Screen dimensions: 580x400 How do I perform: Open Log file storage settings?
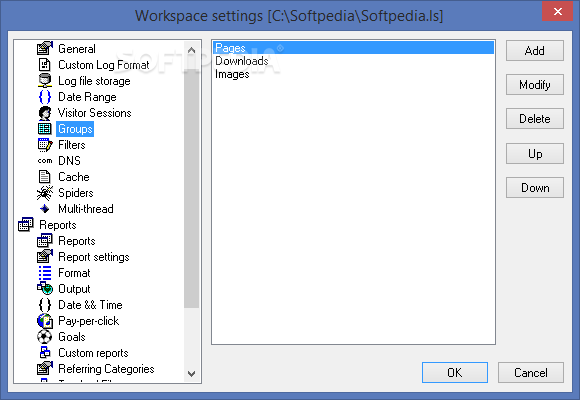point(94,81)
